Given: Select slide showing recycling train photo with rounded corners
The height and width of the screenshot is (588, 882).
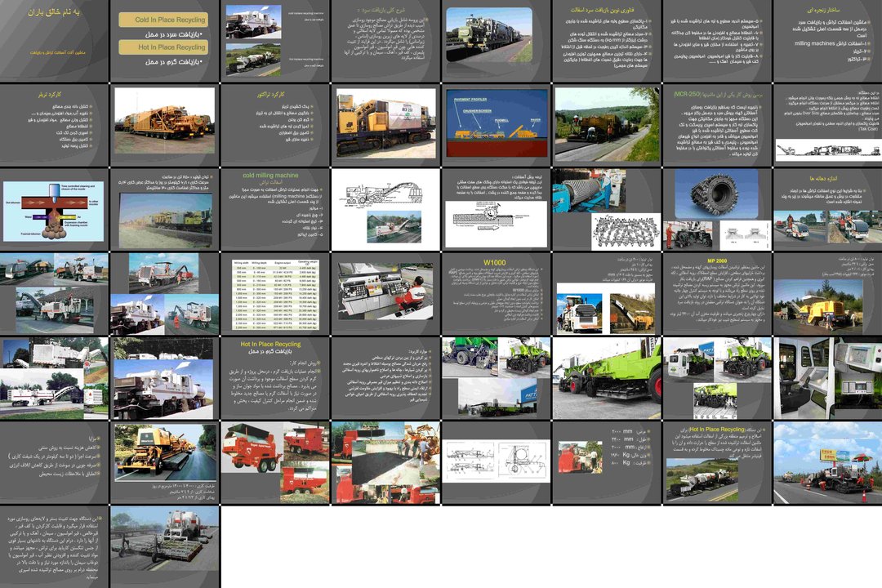Looking at the screenshot, I should tap(496, 41).
